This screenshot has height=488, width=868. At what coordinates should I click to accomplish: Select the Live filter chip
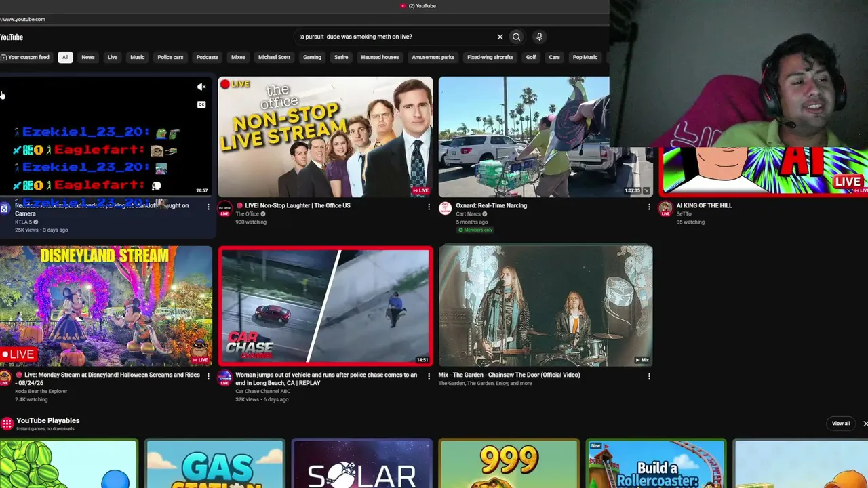(113, 57)
